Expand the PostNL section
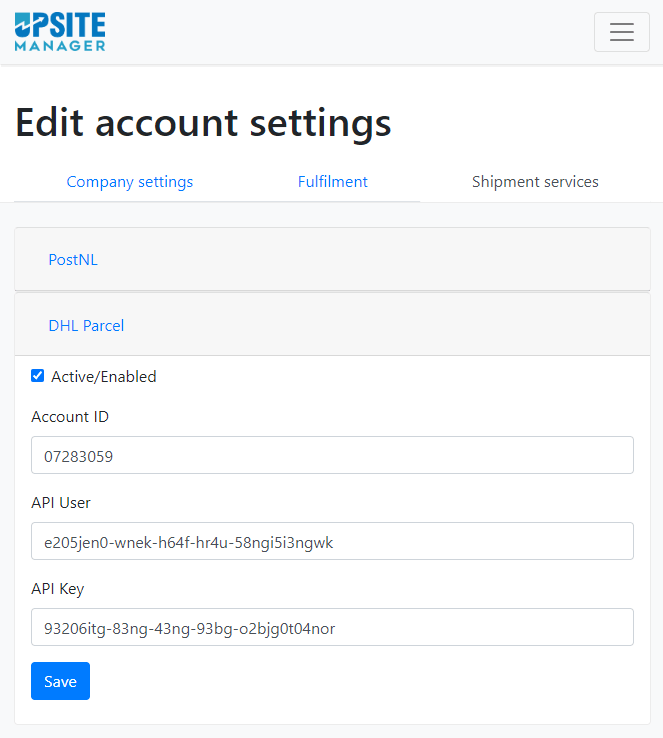Image resolution: width=663 pixels, height=738 pixels. pos(73,260)
